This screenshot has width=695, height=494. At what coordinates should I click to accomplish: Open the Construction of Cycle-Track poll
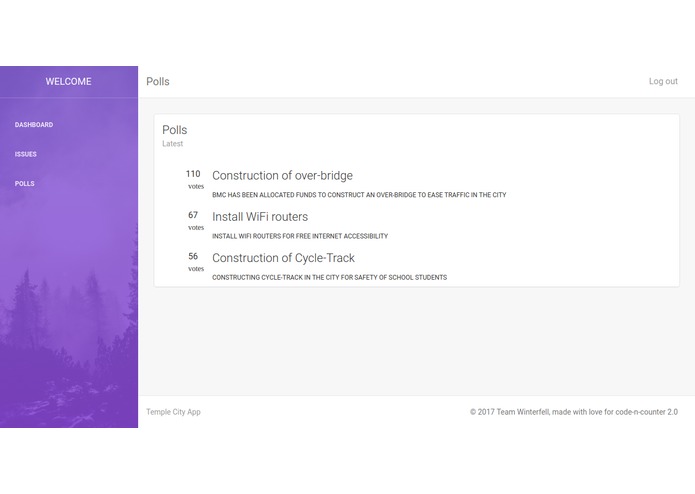(283, 258)
